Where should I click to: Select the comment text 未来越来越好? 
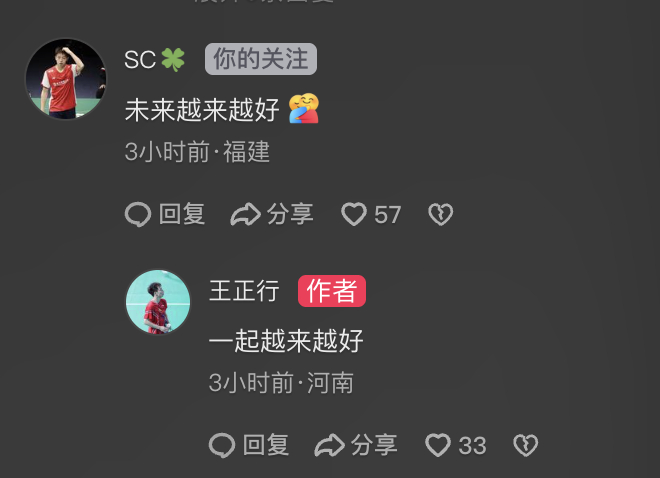202,110
